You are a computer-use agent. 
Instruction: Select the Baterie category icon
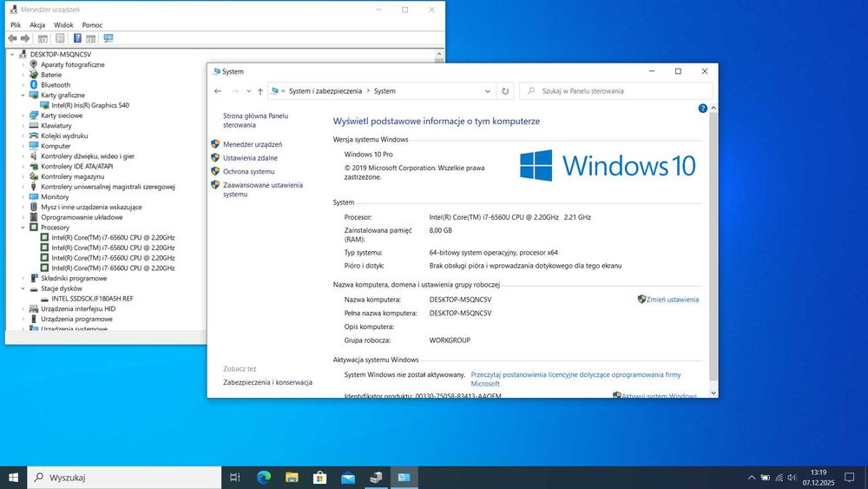click(x=34, y=74)
